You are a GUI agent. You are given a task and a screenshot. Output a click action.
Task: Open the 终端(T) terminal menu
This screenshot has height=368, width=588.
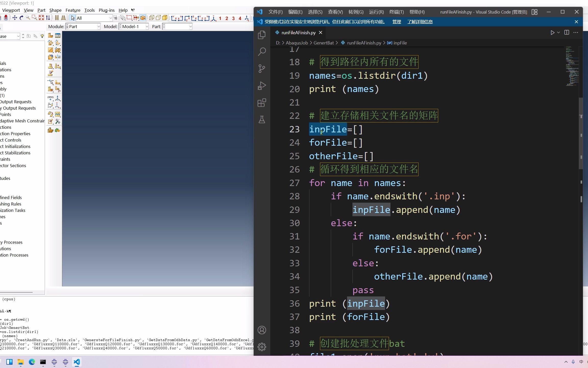[396, 12]
